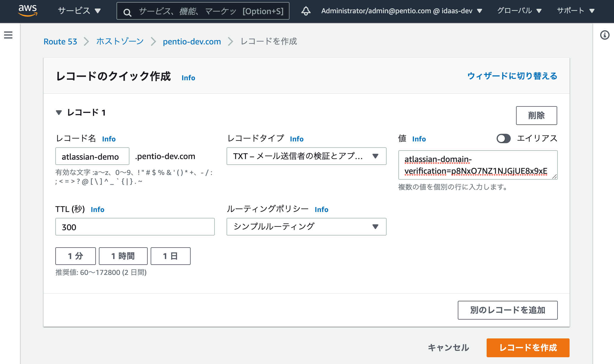614x364 pixels.
Task: Click the .pentio-dev.com domain suffix text
Action: tap(165, 156)
